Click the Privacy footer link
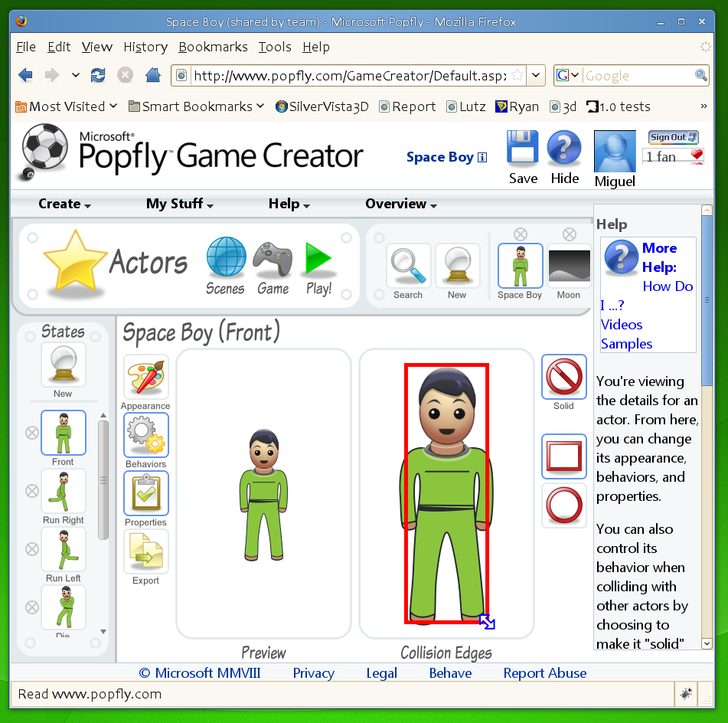728x723 pixels. pyautogui.click(x=313, y=672)
